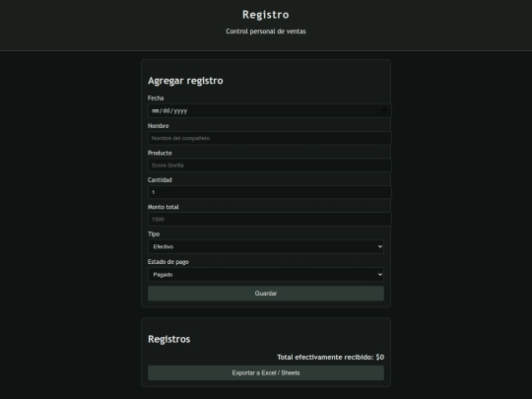532x399 pixels.
Task: Click the Registro page title
Action: click(x=266, y=15)
